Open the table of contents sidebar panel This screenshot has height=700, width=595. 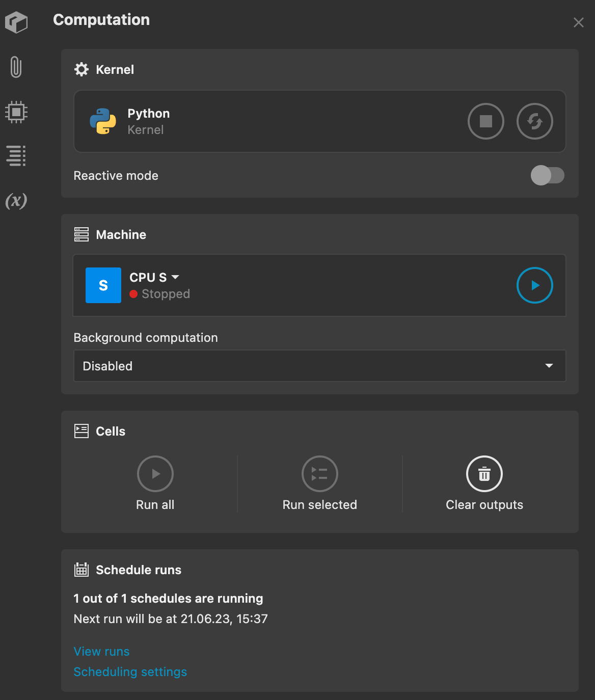pyautogui.click(x=16, y=155)
